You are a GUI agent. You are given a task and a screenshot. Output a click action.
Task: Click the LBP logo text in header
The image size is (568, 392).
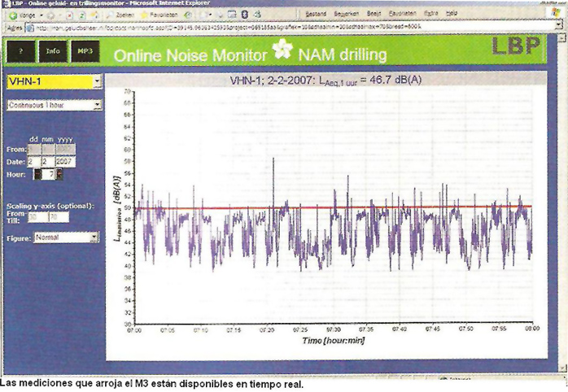(x=516, y=46)
